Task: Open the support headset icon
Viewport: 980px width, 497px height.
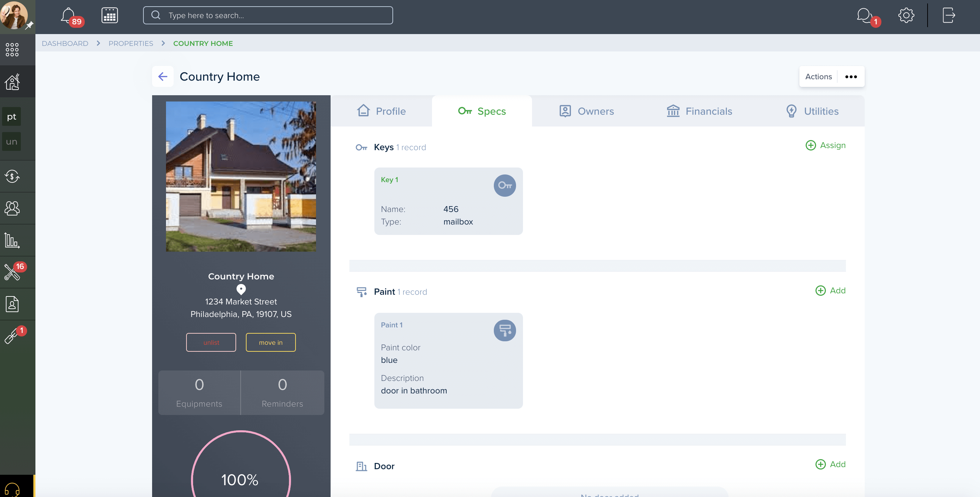Action: click(x=12, y=489)
